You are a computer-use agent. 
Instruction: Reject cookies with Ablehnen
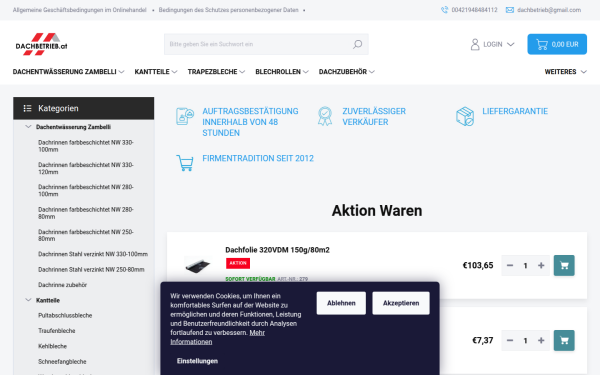(x=341, y=303)
